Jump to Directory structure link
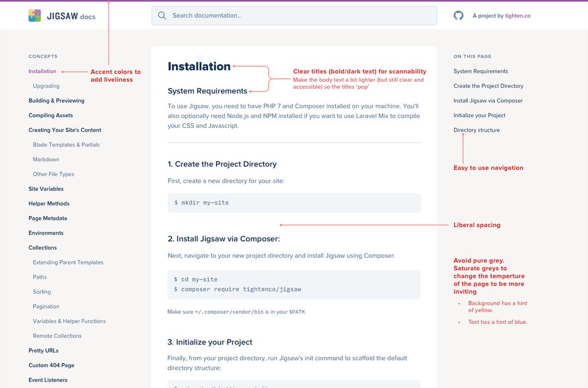Screen dimensions: 588x388 click(x=477, y=130)
